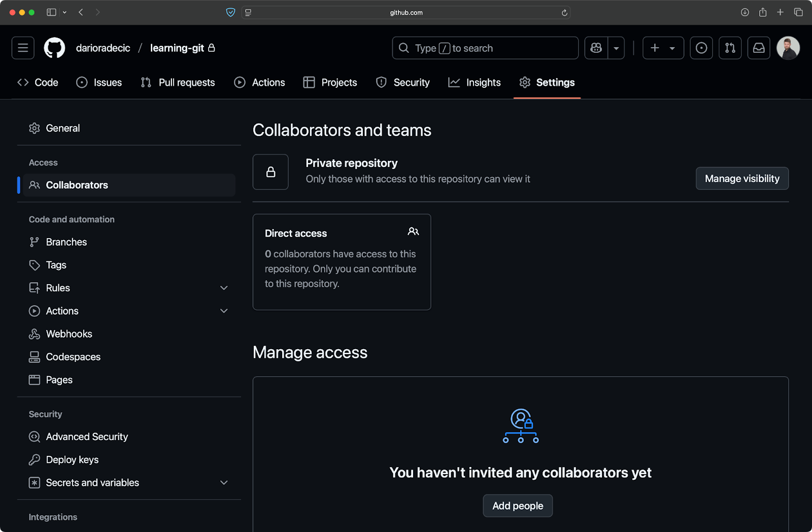Show Safari tab overview icon
The width and height of the screenshot is (812, 532).
pyautogui.click(x=798, y=12)
